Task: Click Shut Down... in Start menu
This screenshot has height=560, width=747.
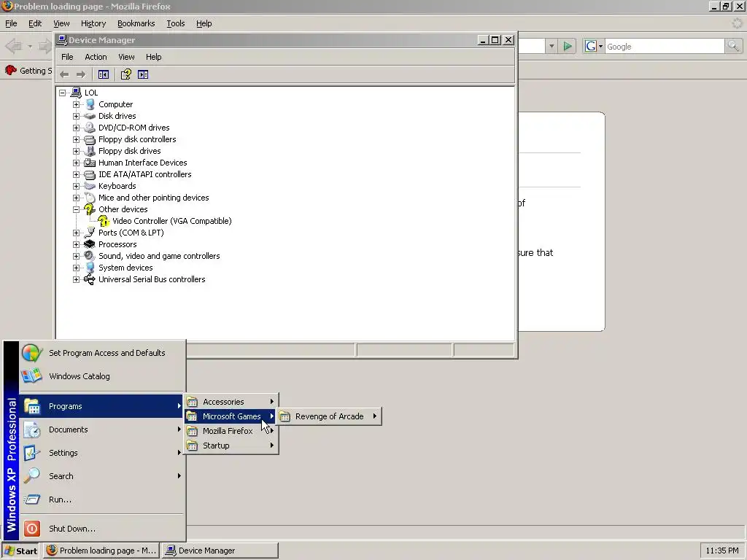Action: click(101, 529)
